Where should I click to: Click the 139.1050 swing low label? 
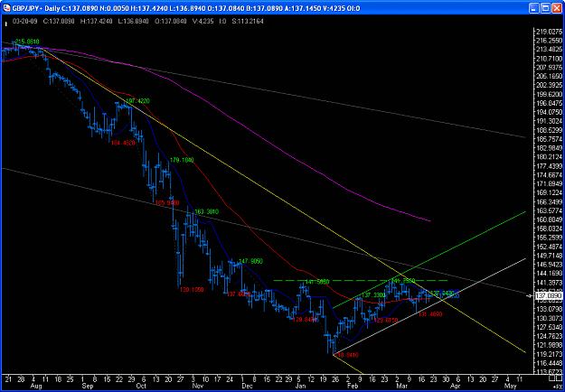click(192, 289)
